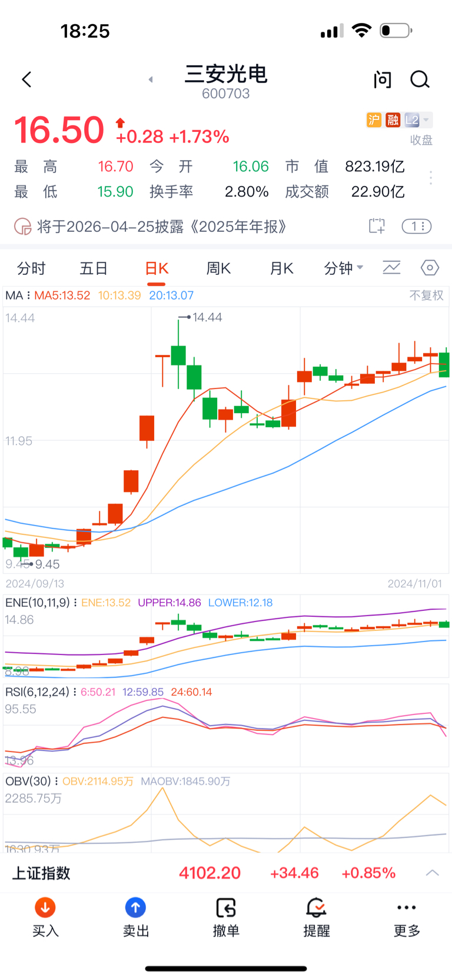Tap the MAOBV:1845.90万 value
Viewport: 452px width, 980px height.
coord(185,782)
